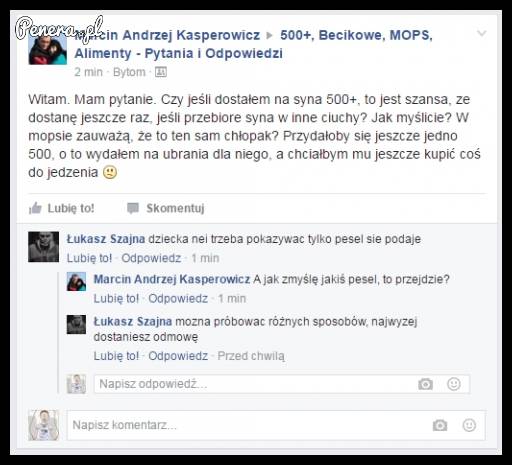Click the Bytom location link
Viewport: 512px width, 465px height.
[129, 72]
